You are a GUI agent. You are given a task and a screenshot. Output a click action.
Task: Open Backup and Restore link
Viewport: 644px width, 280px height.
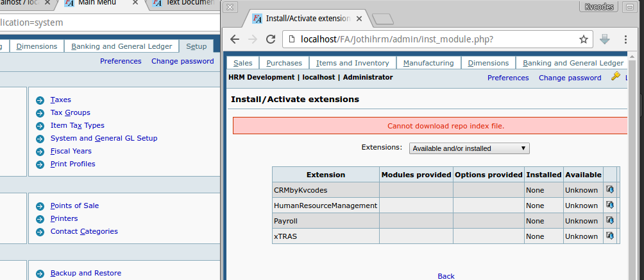(x=85, y=273)
